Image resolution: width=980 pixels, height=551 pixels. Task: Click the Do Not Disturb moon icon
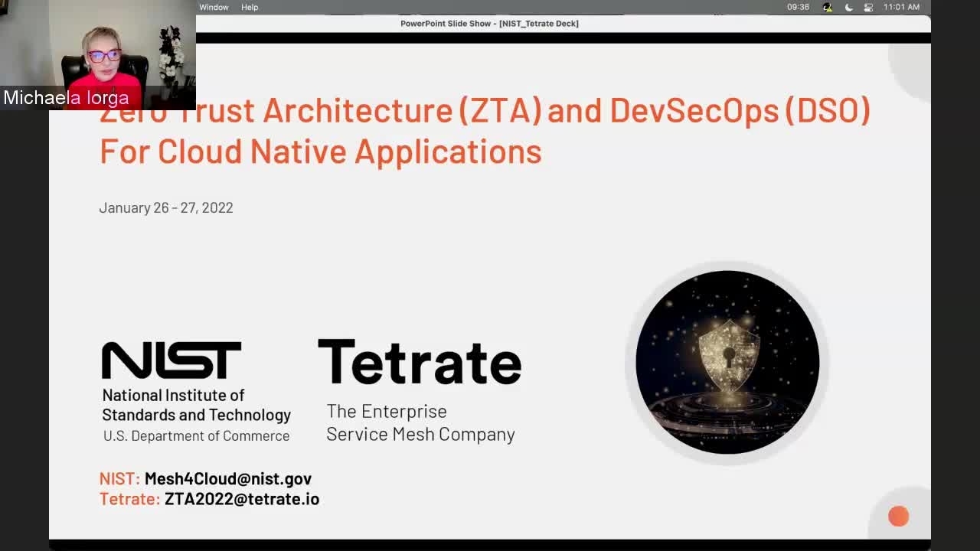point(848,7)
